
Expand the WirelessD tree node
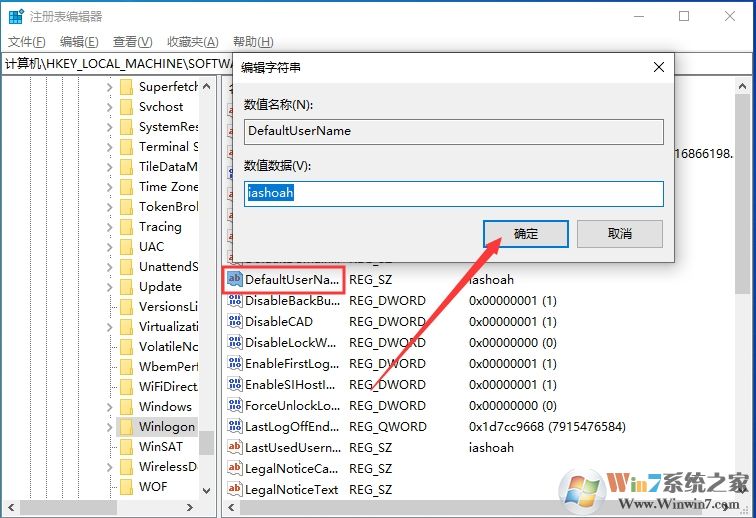click(109, 467)
